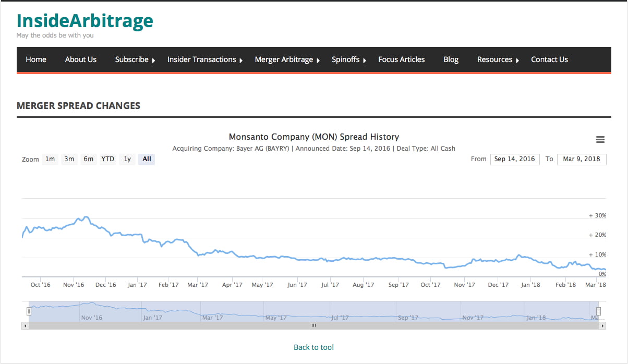
Task: Open the chart export hamburger menu
Action: 600,139
